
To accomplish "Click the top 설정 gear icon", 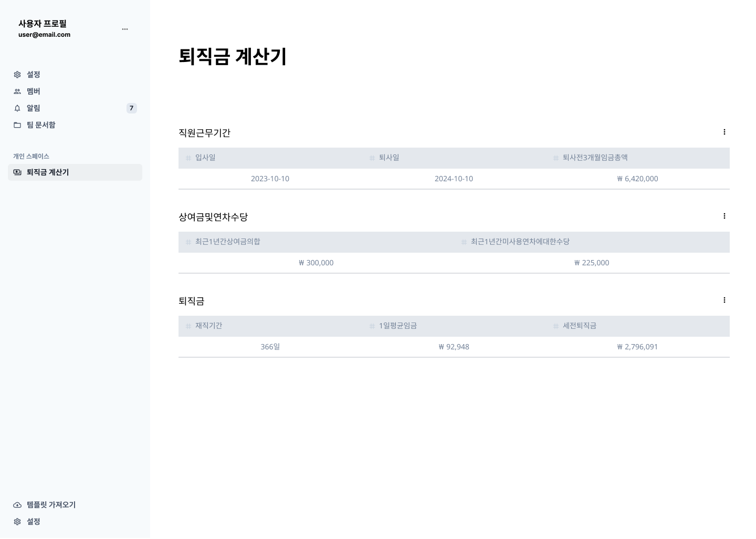I will coord(17,75).
